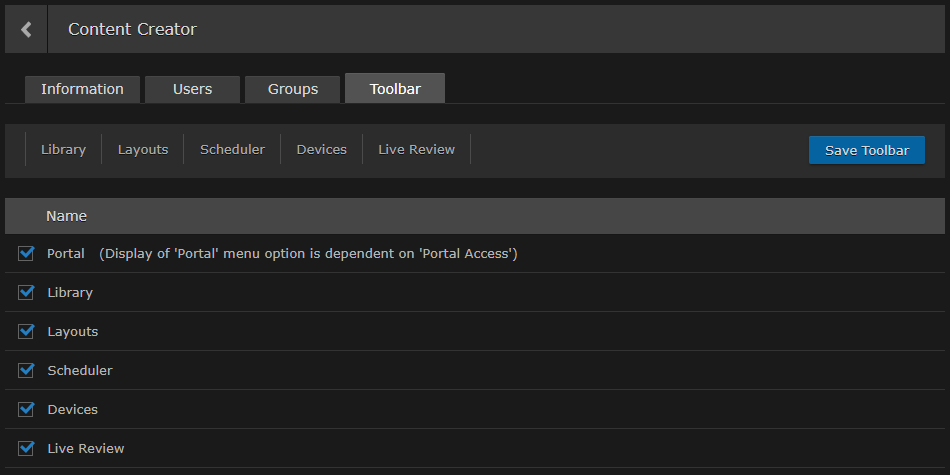This screenshot has width=950, height=475.
Task: Click the active Toolbar tab
Action: 395,89
